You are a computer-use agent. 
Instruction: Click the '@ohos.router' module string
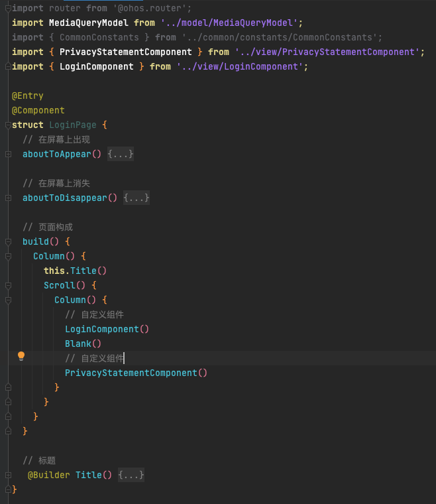pyautogui.click(x=150, y=9)
